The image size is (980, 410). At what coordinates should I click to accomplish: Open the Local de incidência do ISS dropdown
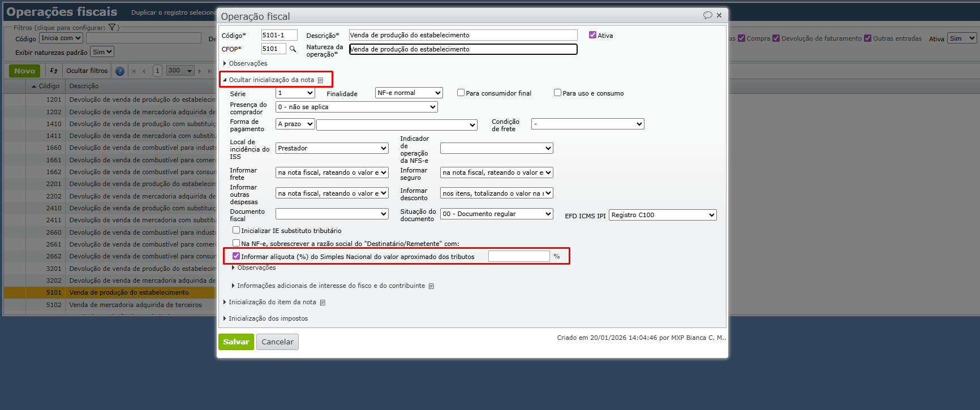(x=332, y=148)
